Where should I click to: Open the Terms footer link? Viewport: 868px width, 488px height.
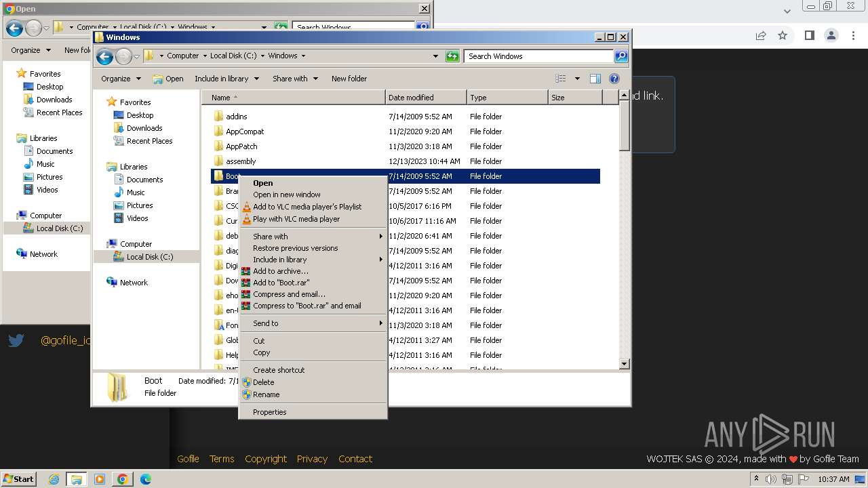[x=222, y=459]
